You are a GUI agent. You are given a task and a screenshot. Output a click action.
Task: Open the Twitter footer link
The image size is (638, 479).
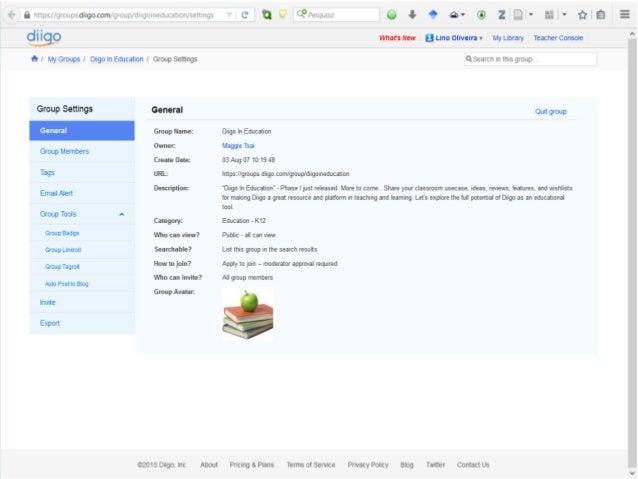[x=435, y=465]
